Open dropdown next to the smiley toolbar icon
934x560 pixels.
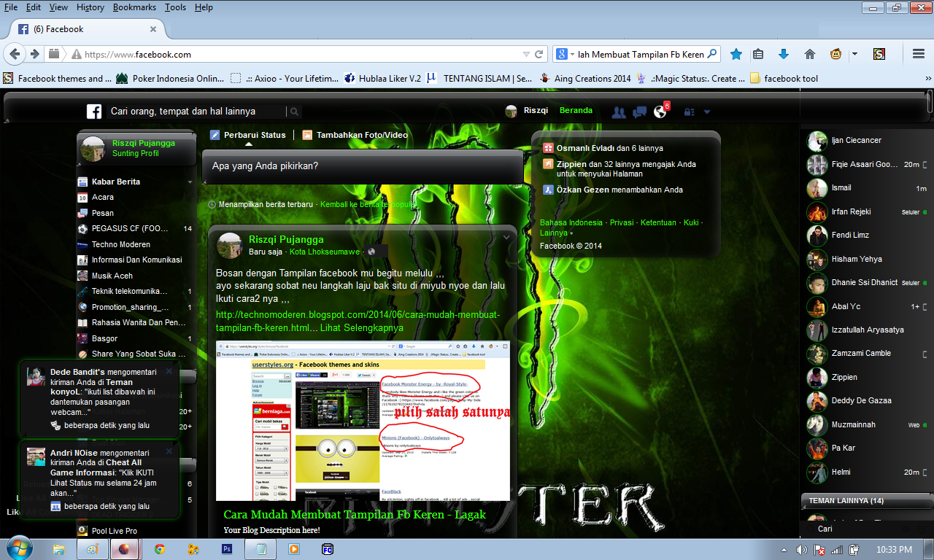tap(854, 54)
